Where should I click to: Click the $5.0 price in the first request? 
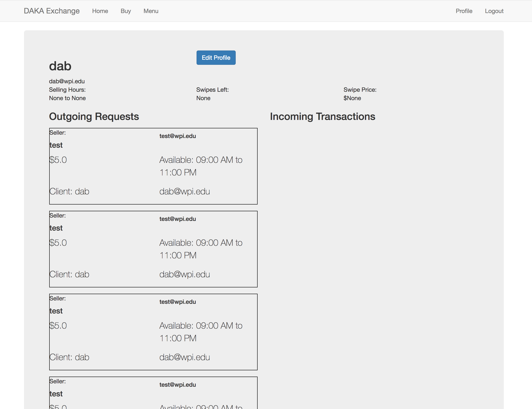[58, 160]
